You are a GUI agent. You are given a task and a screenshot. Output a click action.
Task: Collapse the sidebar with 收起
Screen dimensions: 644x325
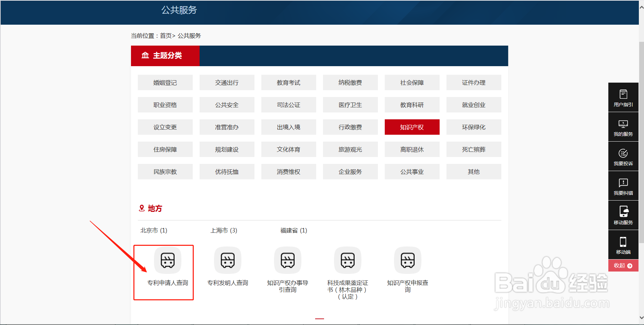click(x=623, y=265)
